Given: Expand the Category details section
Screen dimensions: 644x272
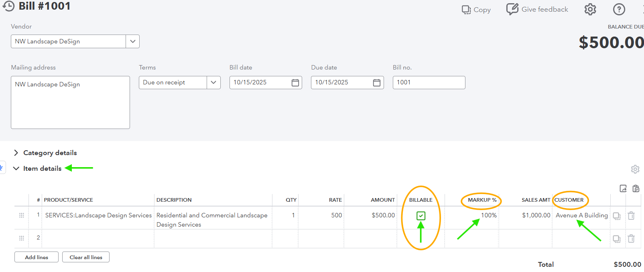Looking at the screenshot, I should (16, 153).
